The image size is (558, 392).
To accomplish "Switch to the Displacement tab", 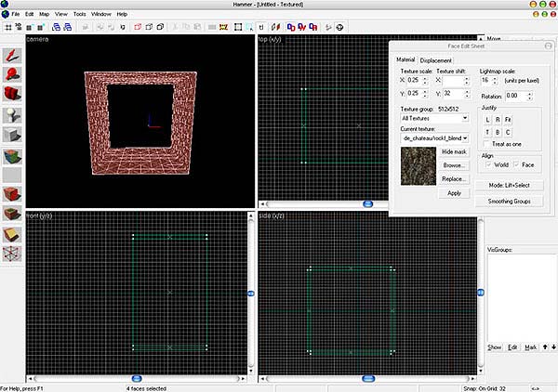I will [x=436, y=60].
